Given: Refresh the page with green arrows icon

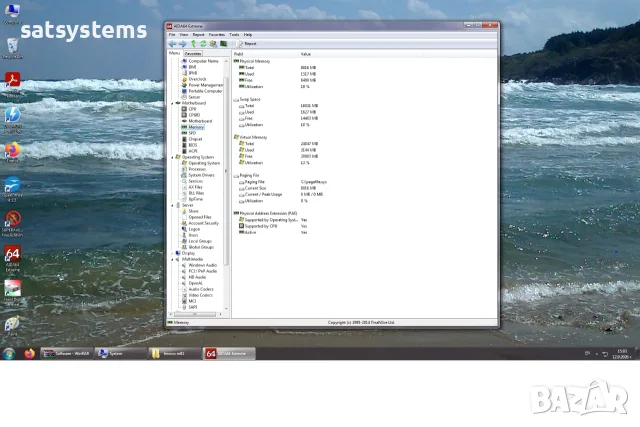Looking at the screenshot, I should coord(203,44).
